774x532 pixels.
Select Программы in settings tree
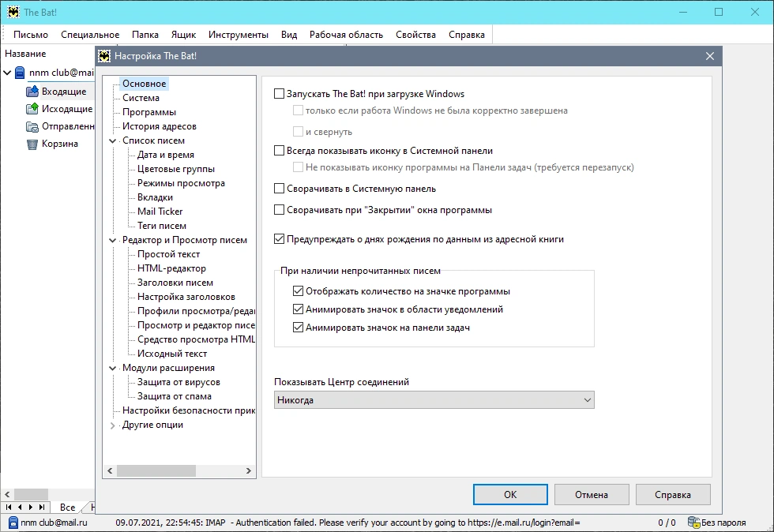149,112
